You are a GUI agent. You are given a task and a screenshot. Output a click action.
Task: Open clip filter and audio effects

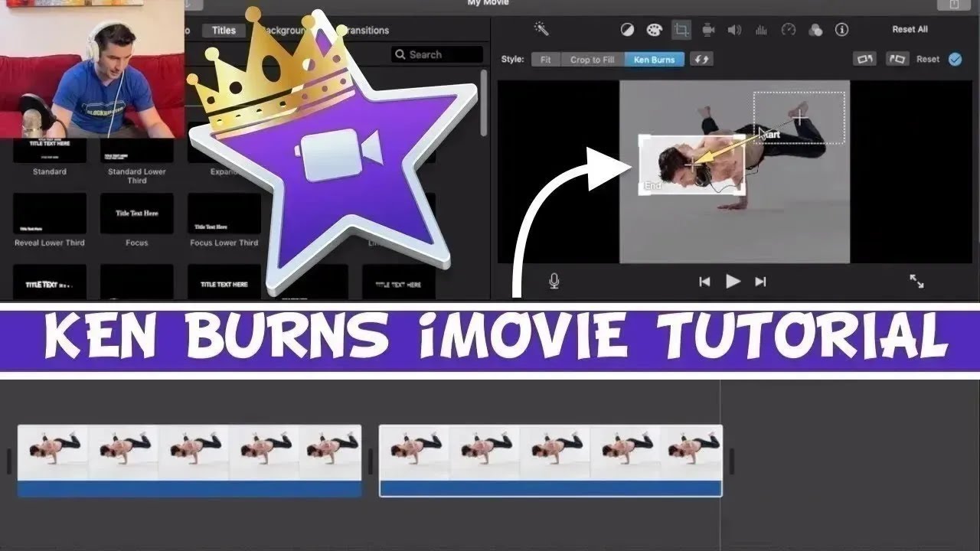[815, 30]
